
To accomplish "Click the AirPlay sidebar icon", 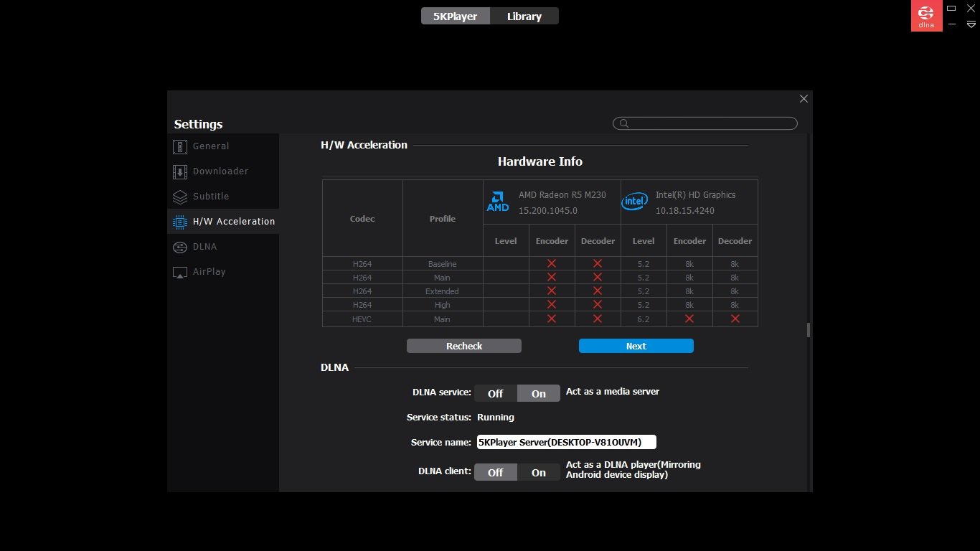I will pyautogui.click(x=180, y=272).
